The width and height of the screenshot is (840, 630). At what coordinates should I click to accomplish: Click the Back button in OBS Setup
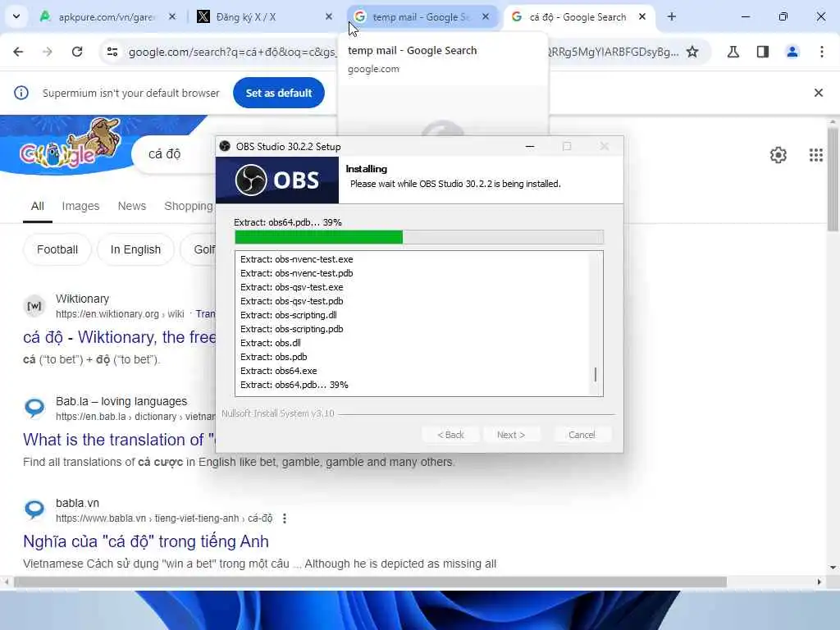pos(450,435)
